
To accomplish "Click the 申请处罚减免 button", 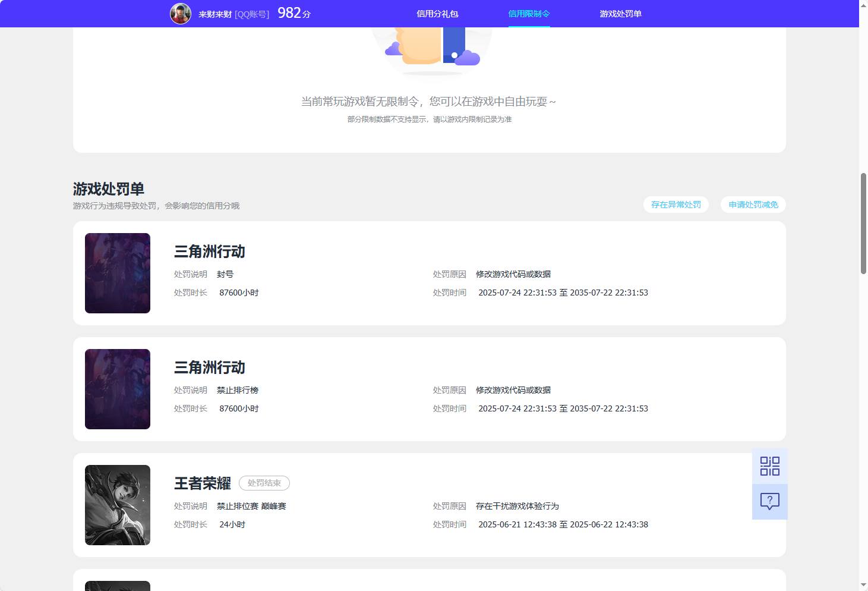I will (753, 205).
